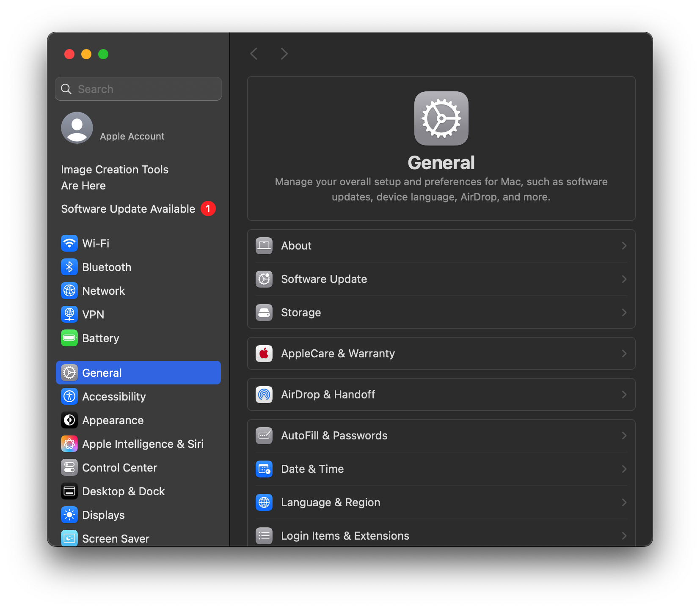This screenshot has height=609, width=700.
Task: Select Appearance in the sidebar
Action: (113, 420)
